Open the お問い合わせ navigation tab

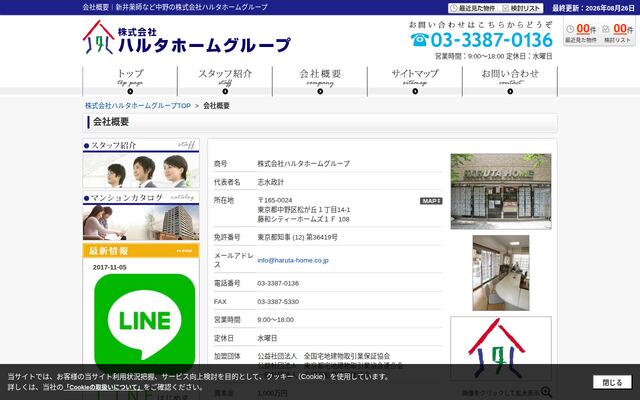point(510,80)
